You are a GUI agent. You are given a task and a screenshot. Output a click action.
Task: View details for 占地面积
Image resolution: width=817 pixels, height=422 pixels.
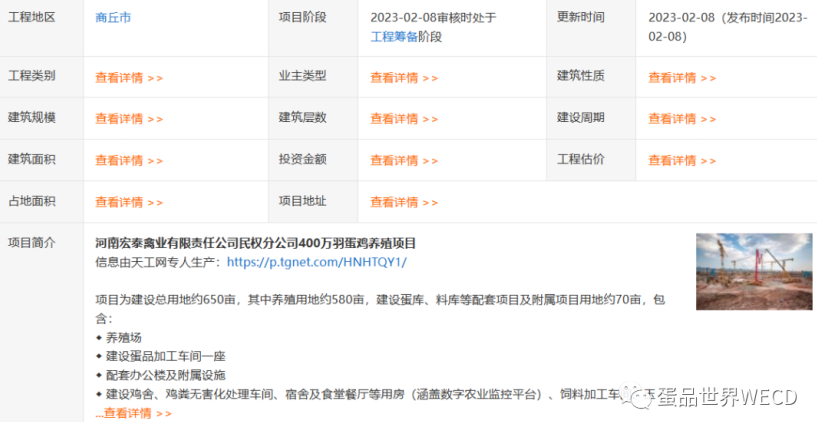[128, 202]
